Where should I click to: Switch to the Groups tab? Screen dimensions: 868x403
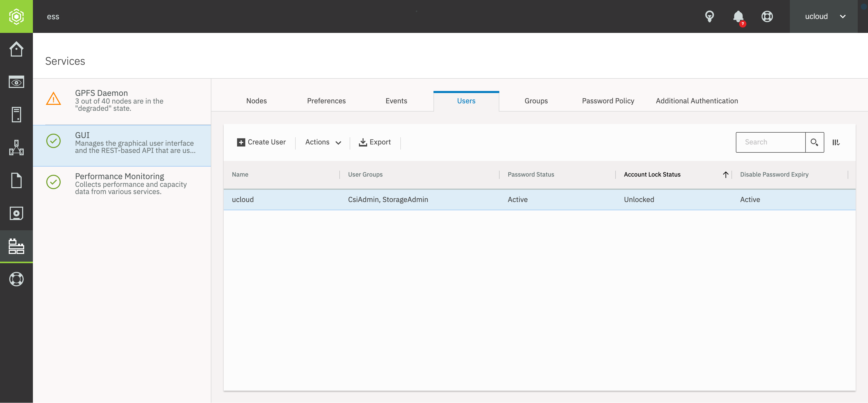point(536,101)
